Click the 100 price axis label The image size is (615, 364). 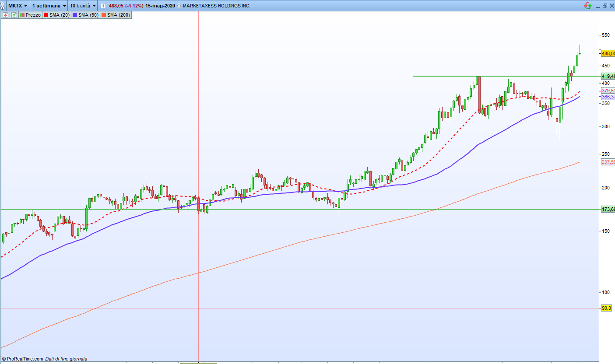click(606, 292)
